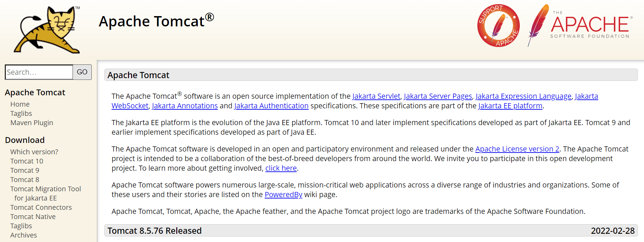Open Tomcat Native download link
Image resolution: width=644 pixels, height=242 pixels.
tap(33, 217)
